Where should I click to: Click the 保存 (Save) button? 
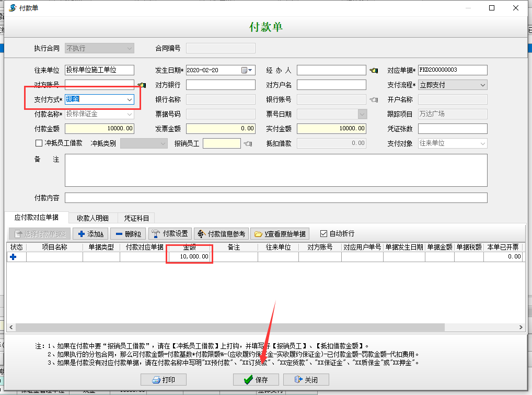coord(256,379)
